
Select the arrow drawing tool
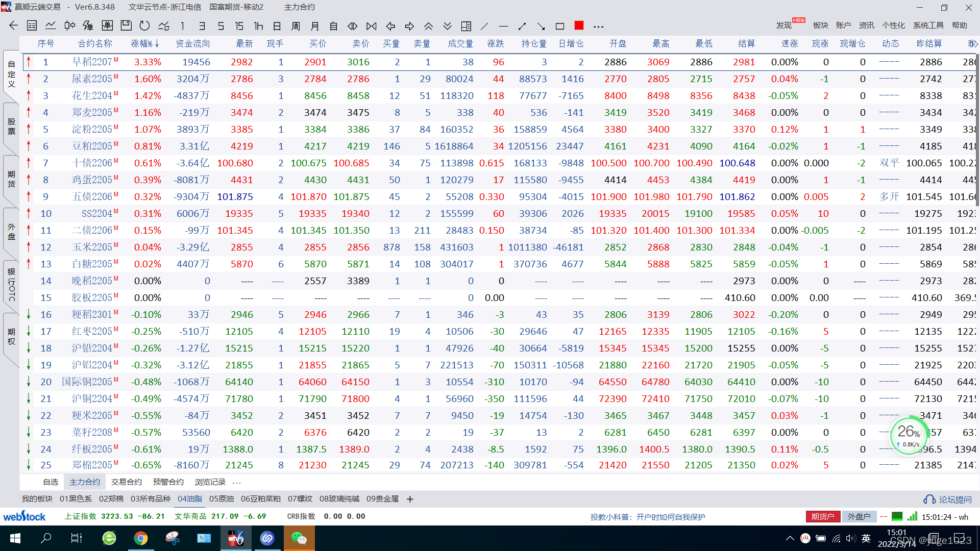(541, 26)
